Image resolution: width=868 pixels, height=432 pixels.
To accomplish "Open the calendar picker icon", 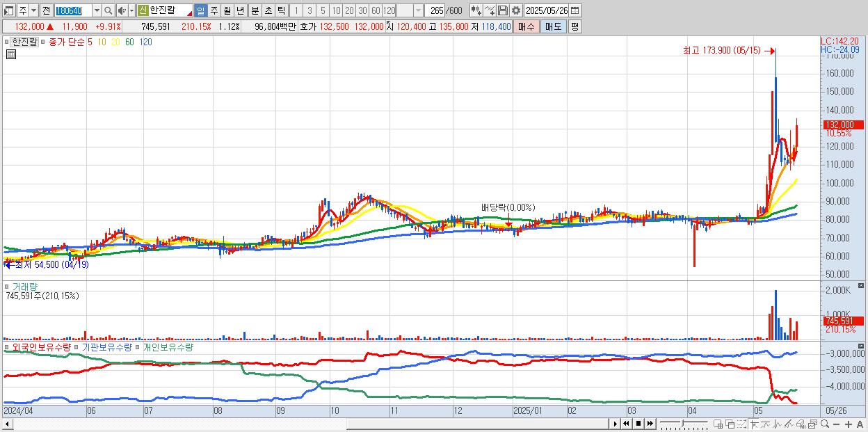I will pos(576,10).
